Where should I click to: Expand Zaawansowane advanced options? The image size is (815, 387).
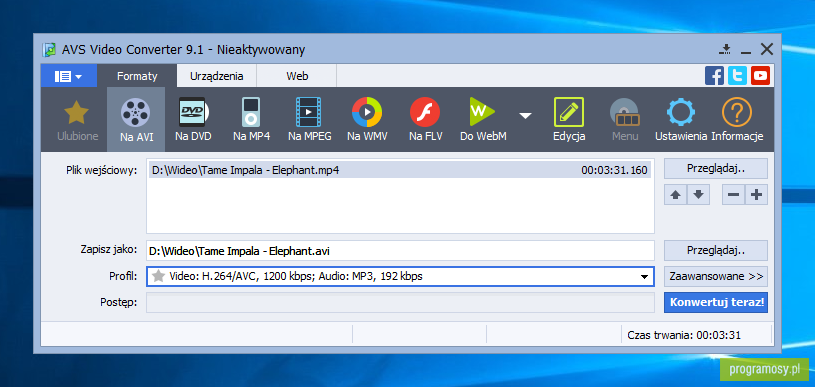[x=716, y=276]
